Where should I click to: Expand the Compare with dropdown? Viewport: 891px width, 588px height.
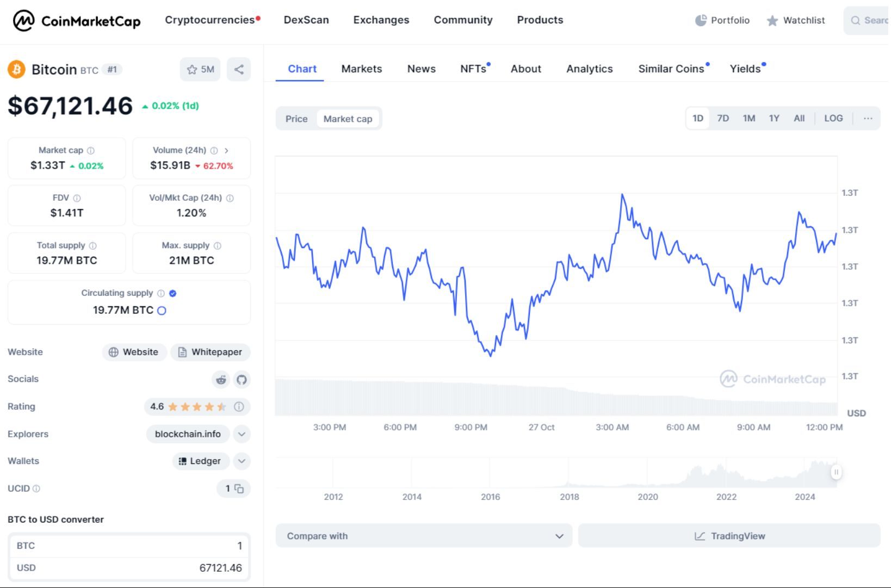[559, 536]
